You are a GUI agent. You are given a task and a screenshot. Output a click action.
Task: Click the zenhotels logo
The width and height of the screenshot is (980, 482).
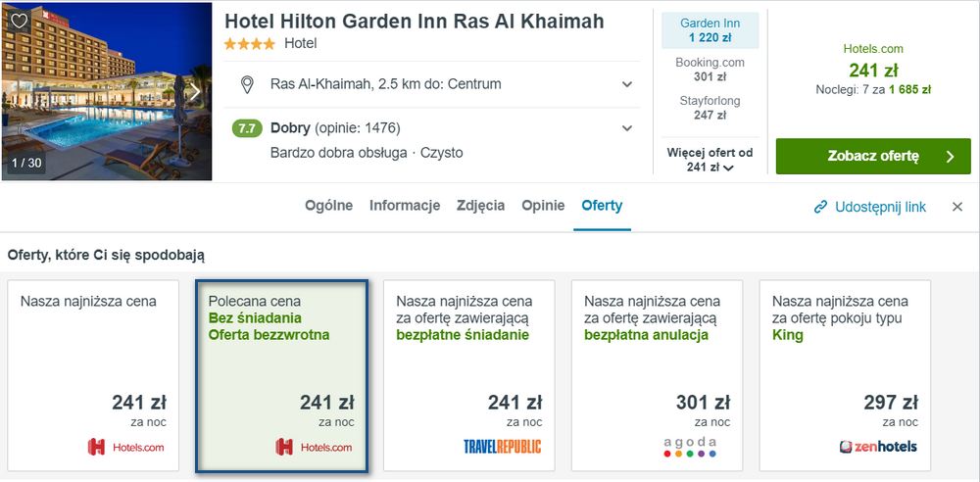(878, 447)
